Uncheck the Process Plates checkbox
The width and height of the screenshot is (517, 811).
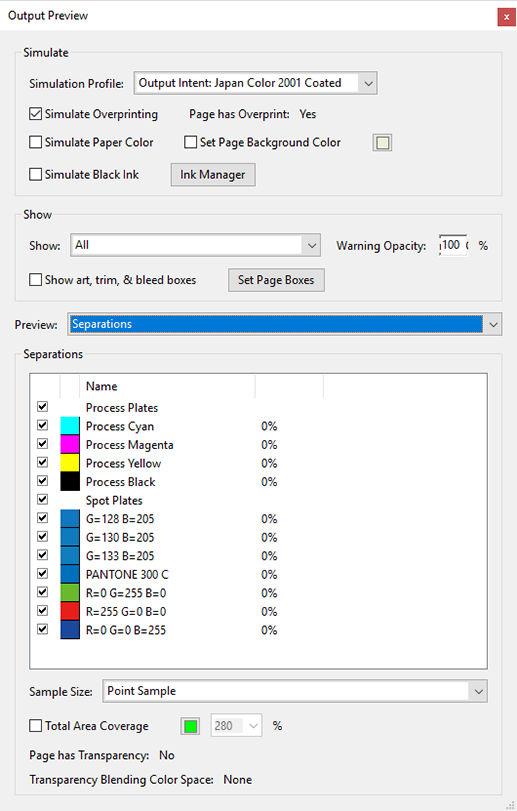(x=42, y=407)
